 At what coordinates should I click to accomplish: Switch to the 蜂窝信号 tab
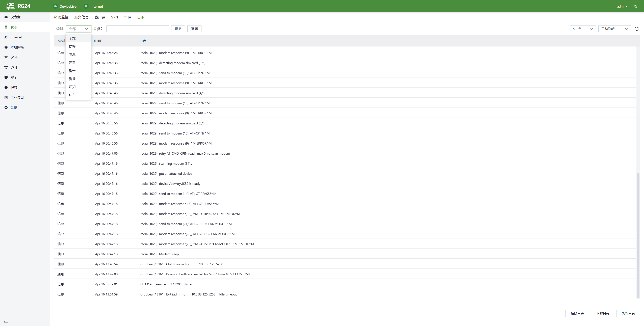click(81, 17)
